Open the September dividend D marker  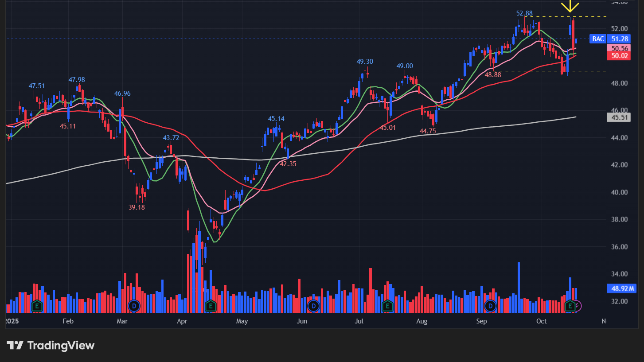pos(490,306)
